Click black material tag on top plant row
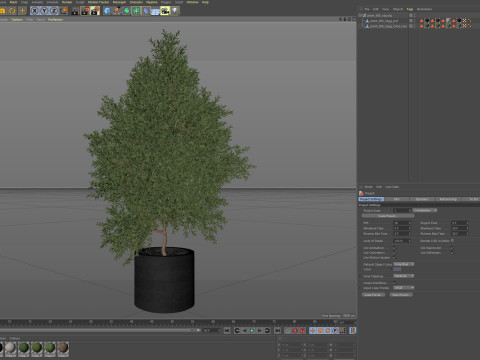The height and width of the screenshot is (360, 480). (427, 21)
